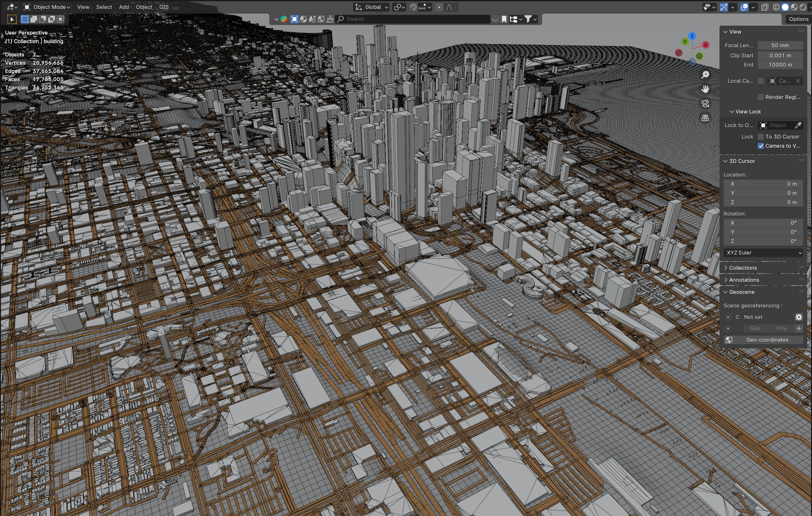Open the Object Mode dropdown
The height and width of the screenshot is (516, 812).
point(47,7)
